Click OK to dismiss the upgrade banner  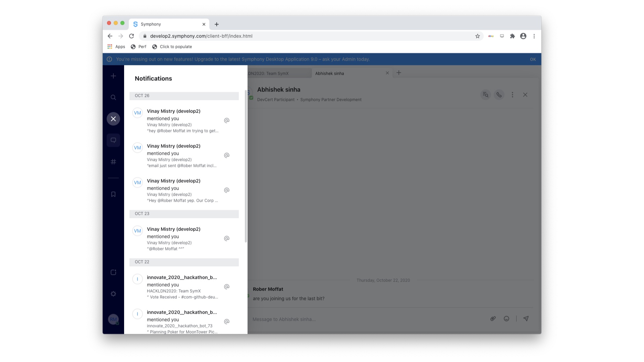tap(533, 59)
